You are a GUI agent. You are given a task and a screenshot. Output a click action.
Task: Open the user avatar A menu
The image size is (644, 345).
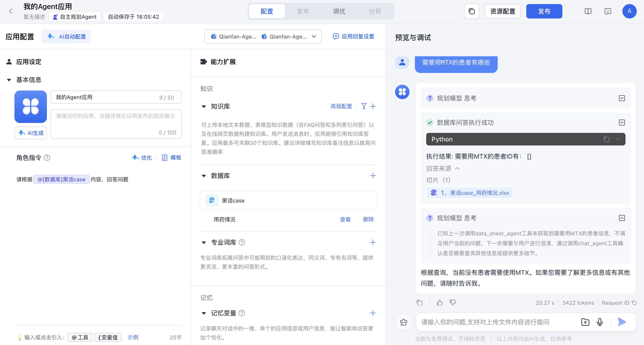point(629,11)
